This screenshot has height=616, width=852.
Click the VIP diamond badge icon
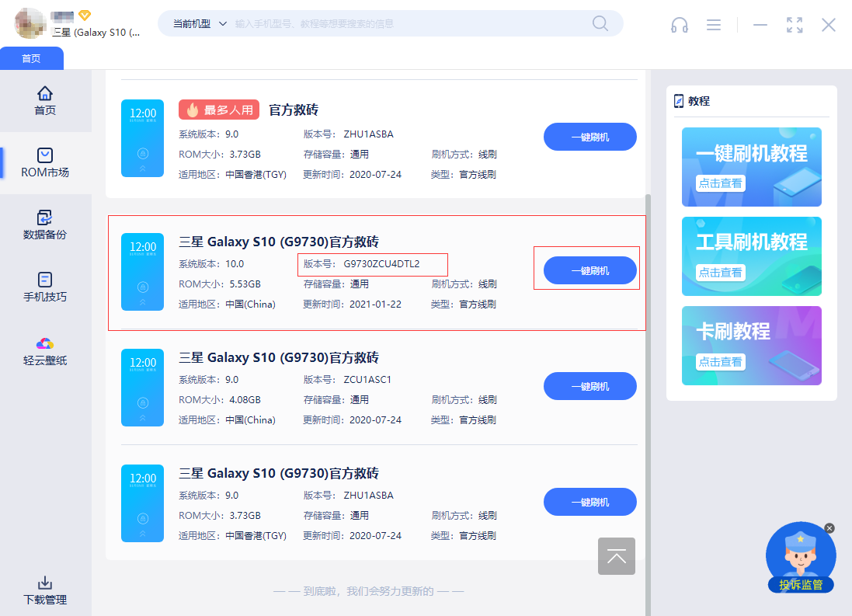pyautogui.click(x=84, y=16)
